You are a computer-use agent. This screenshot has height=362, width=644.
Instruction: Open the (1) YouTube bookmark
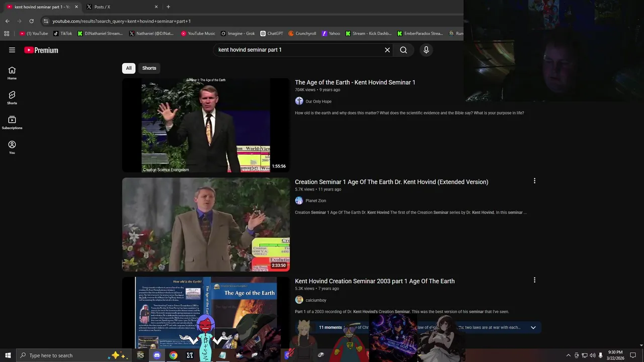click(x=34, y=34)
